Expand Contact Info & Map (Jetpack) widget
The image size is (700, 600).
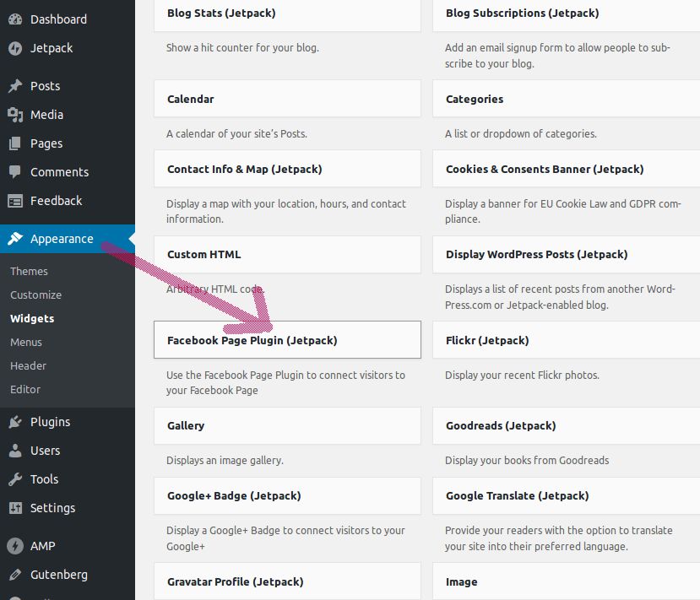287,169
